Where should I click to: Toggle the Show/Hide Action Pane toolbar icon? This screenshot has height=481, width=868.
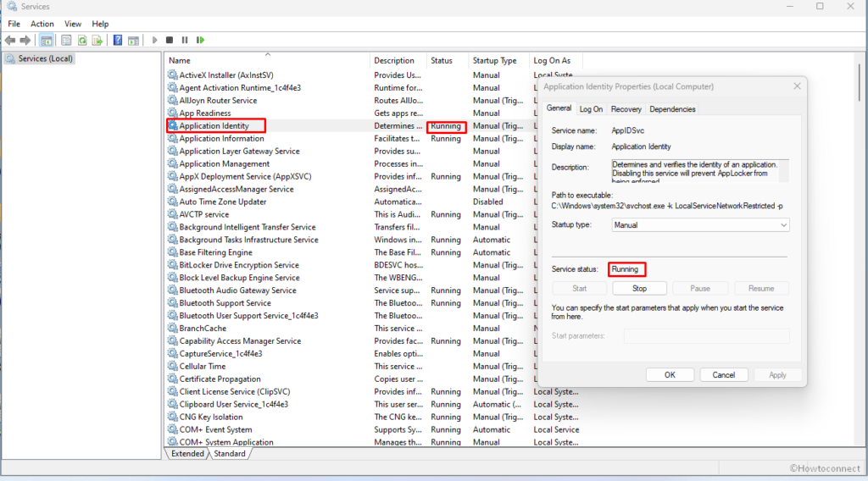point(133,40)
